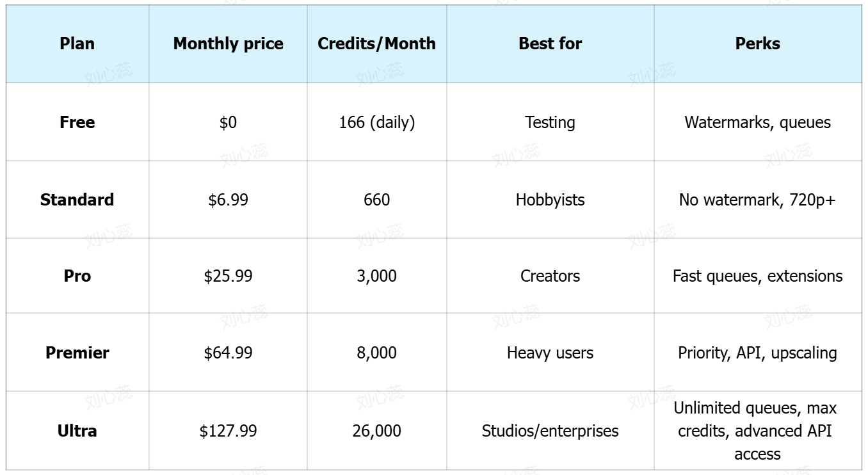Click the "Fast queues, extensions" perks cell
The height and width of the screenshot is (475, 868).
pyautogui.click(x=757, y=276)
